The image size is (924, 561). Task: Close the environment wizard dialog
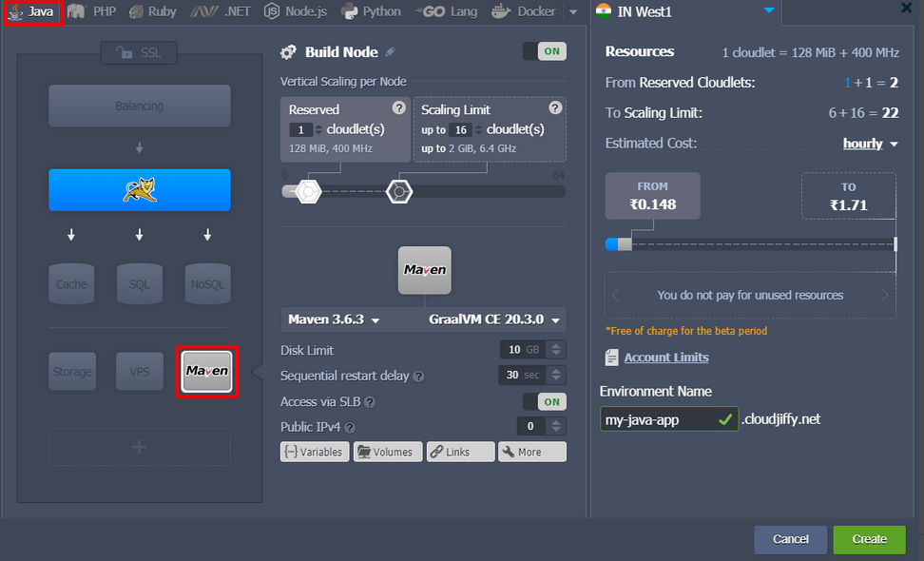point(907,8)
